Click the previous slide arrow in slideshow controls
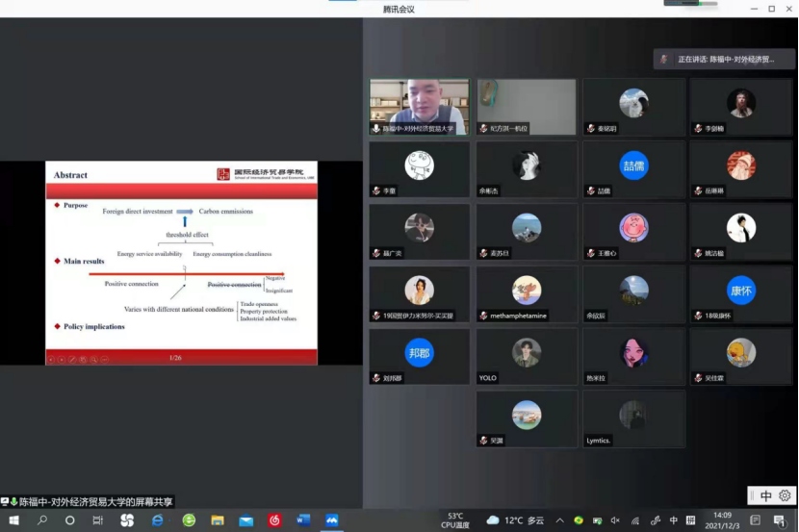The image size is (799, 532). [51, 359]
